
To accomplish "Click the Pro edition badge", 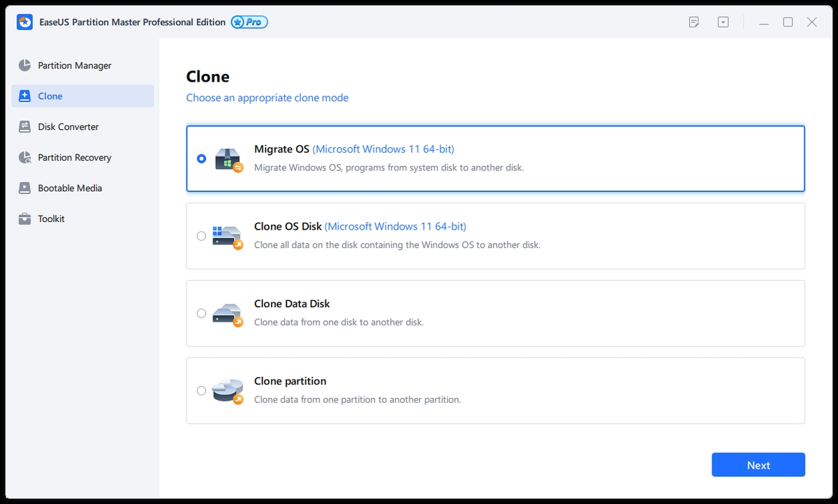I will 249,22.
